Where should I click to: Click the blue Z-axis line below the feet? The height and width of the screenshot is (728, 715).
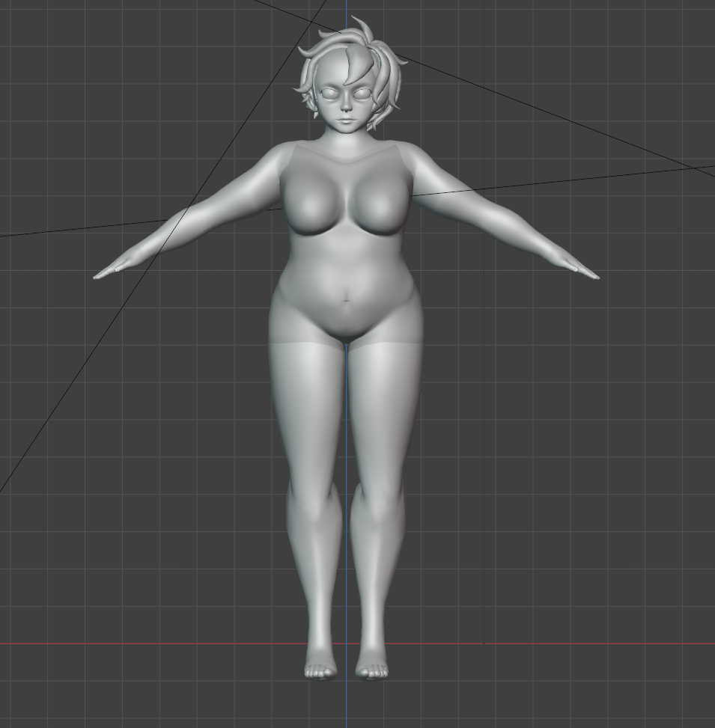pyautogui.click(x=346, y=703)
